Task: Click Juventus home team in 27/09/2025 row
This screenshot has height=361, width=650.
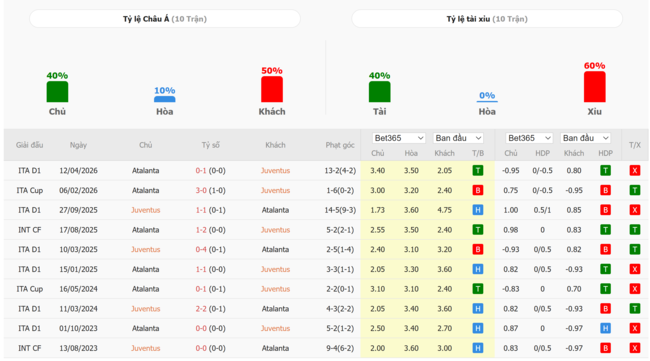Action: pyautogui.click(x=146, y=210)
